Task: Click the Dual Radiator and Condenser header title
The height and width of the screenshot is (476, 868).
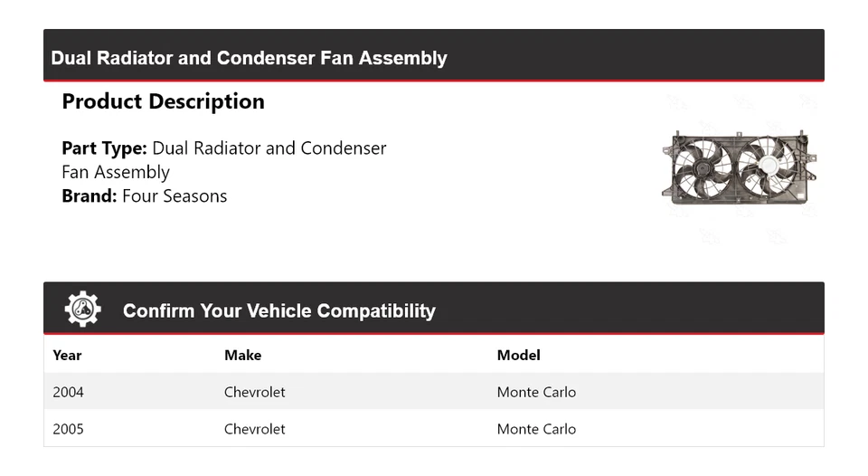Action: click(x=249, y=58)
